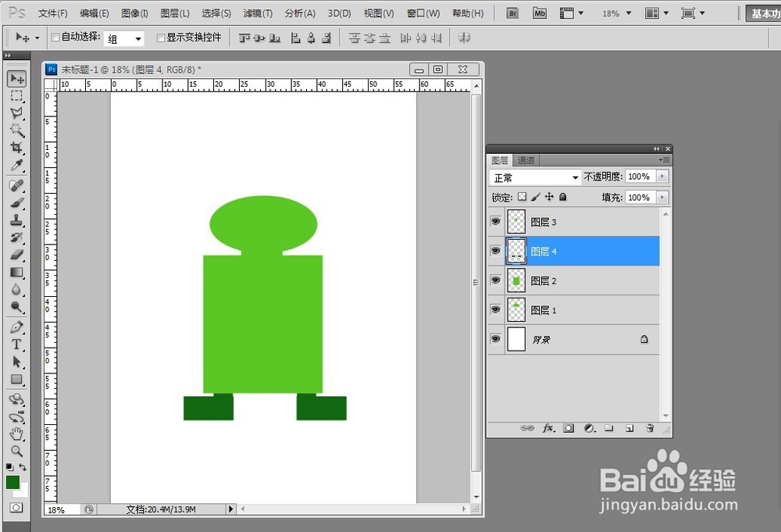The height and width of the screenshot is (532, 781).
Task: Click the delete layer trash icon
Action: tap(650, 428)
